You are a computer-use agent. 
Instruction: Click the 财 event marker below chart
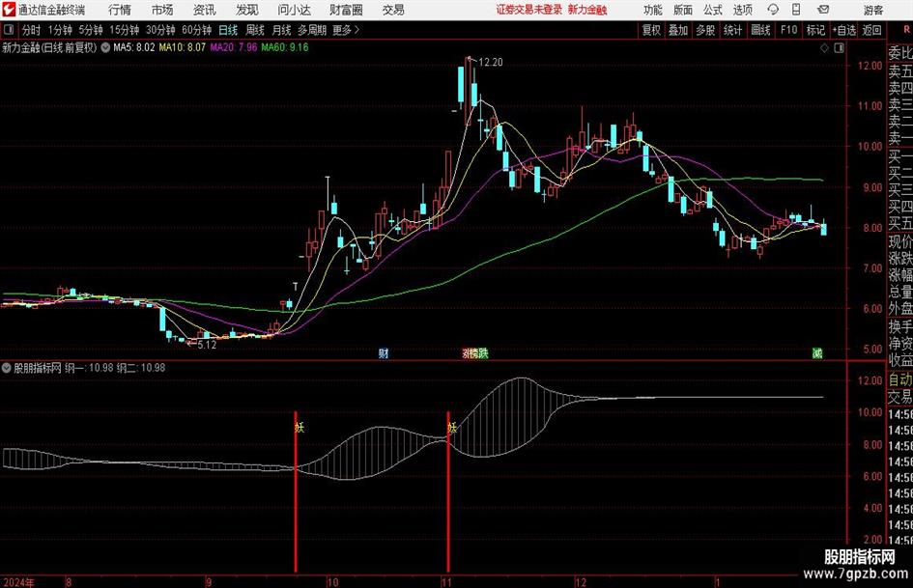click(x=384, y=352)
